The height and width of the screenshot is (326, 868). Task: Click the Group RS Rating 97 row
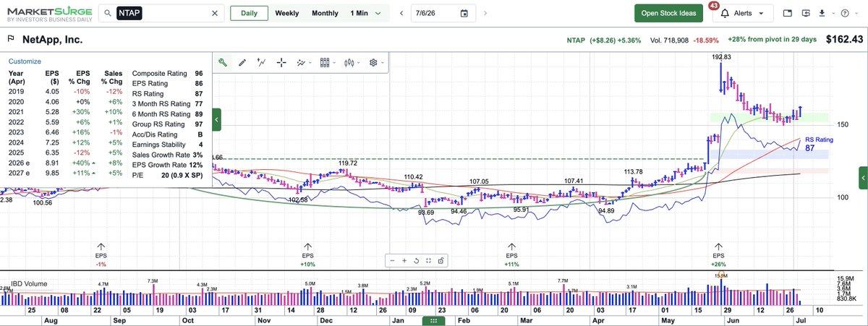point(168,124)
